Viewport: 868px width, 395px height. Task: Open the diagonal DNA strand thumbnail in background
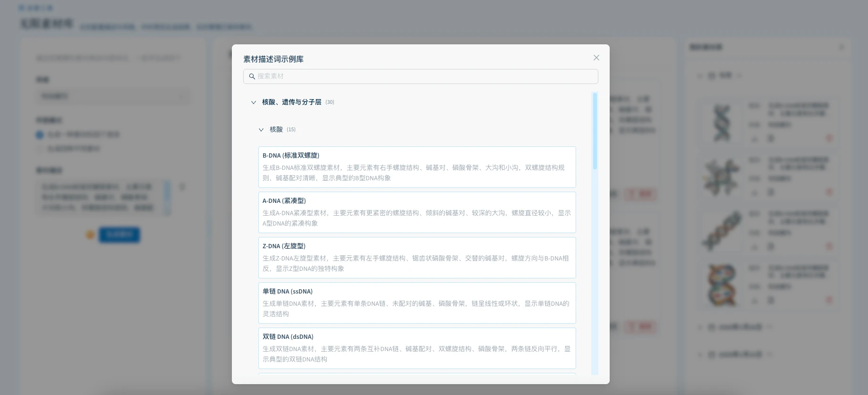pyautogui.click(x=722, y=231)
